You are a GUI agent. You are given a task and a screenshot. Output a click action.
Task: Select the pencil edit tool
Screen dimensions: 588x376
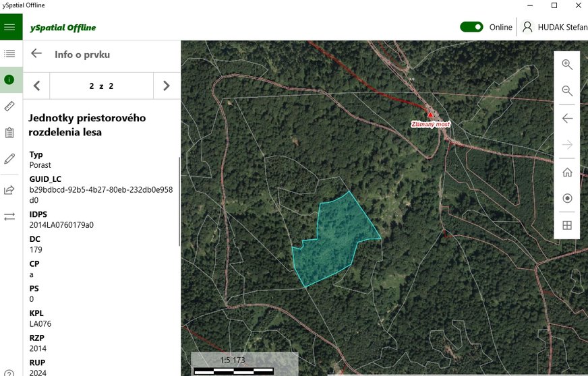pos(9,159)
